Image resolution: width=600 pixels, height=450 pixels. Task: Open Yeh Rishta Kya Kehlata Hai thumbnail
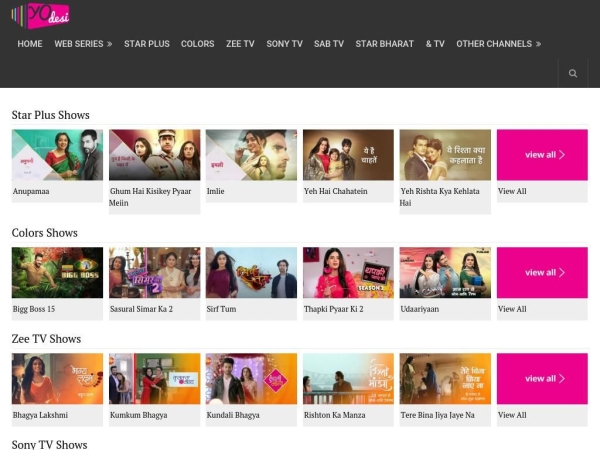tap(445, 155)
